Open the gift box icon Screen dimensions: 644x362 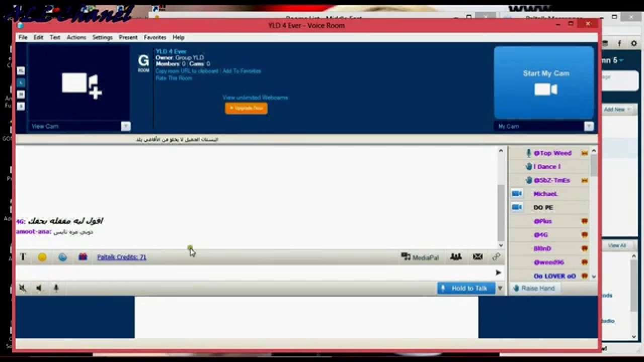point(83,257)
